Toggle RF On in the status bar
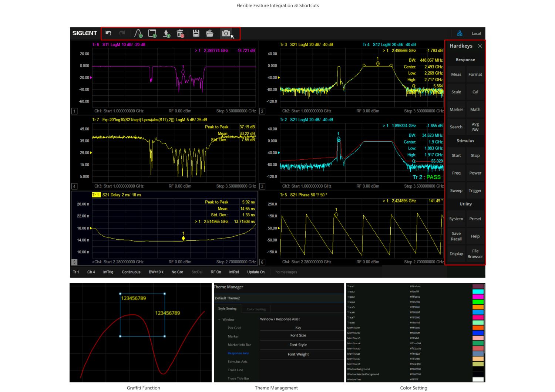 (216, 272)
